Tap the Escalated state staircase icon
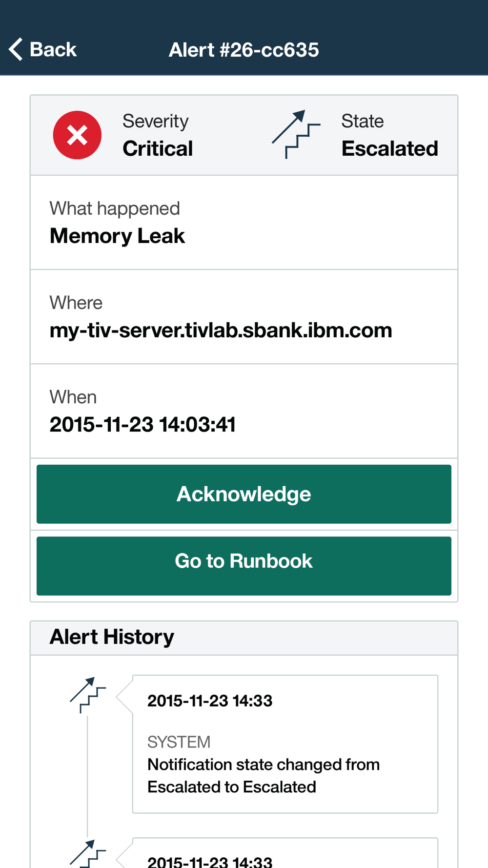Screen dimensions: 488x868 [x=296, y=134]
